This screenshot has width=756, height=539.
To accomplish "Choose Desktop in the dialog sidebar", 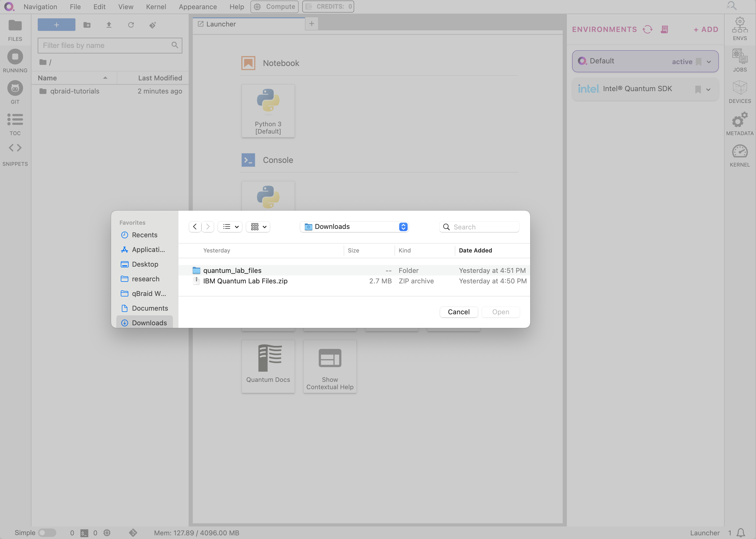I will (x=144, y=264).
